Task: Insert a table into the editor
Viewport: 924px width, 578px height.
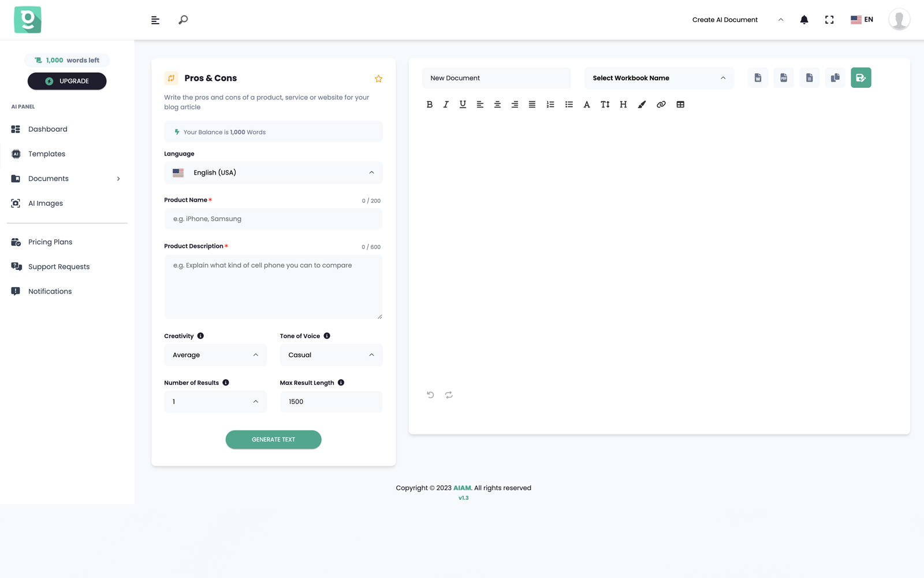Action: click(680, 105)
